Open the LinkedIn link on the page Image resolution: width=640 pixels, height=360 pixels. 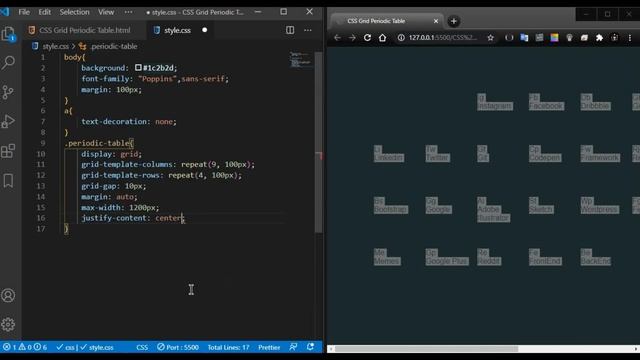[389, 154]
